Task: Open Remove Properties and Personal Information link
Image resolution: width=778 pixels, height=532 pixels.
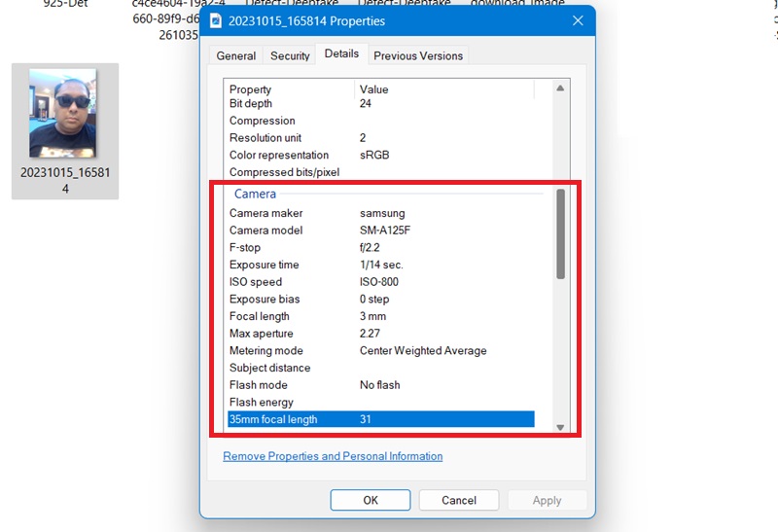Action: [x=333, y=456]
